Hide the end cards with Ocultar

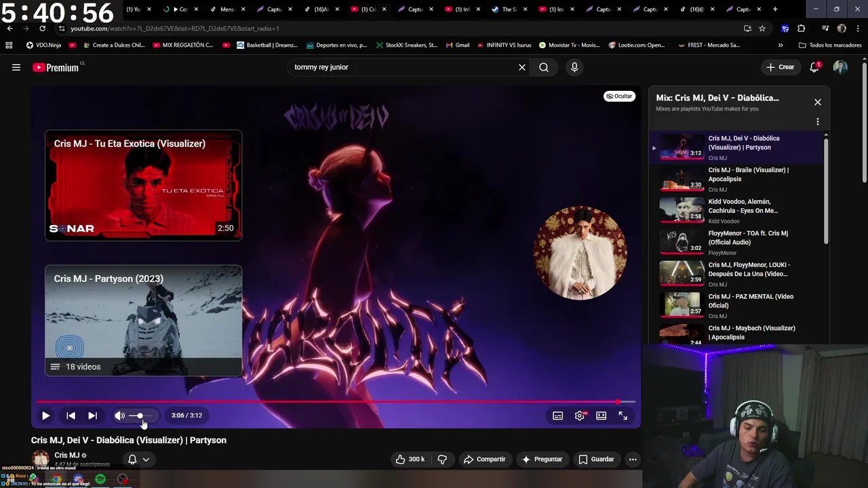619,96
